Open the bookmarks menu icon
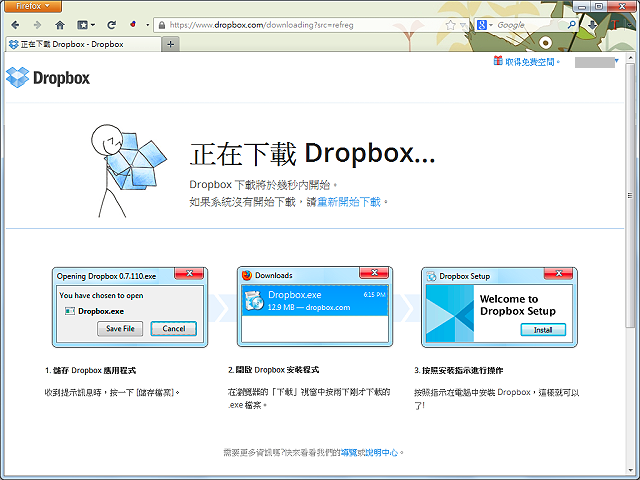The image size is (640, 480). coord(86,25)
